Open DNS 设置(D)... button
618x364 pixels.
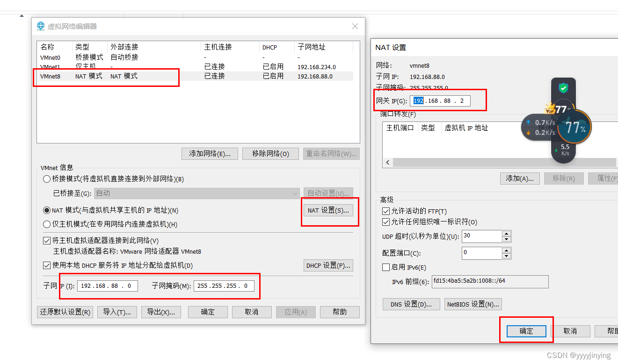click(412, 304)
